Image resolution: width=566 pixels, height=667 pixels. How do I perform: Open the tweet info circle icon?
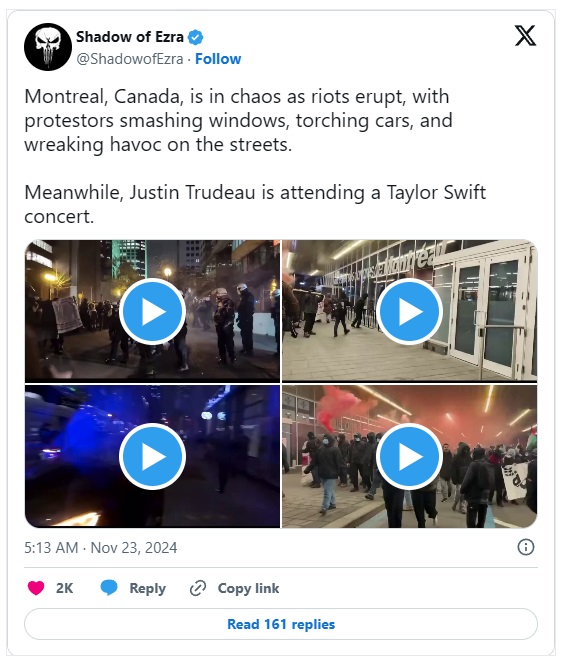(526, 547)
